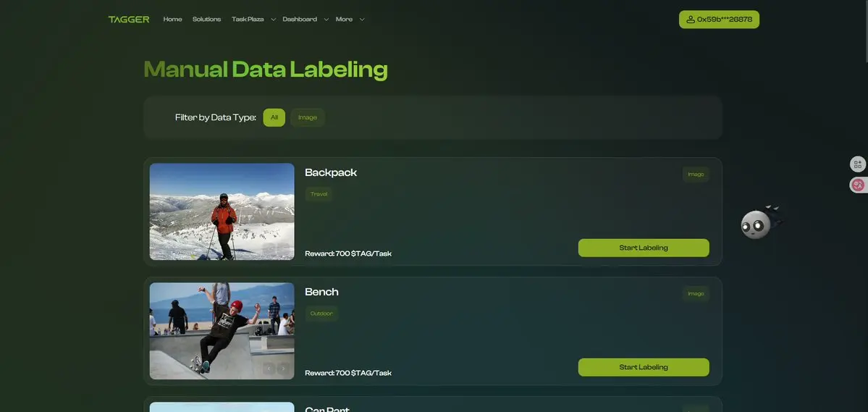
Task: Start Labeling the Bench task
Action: click(644, 367)
